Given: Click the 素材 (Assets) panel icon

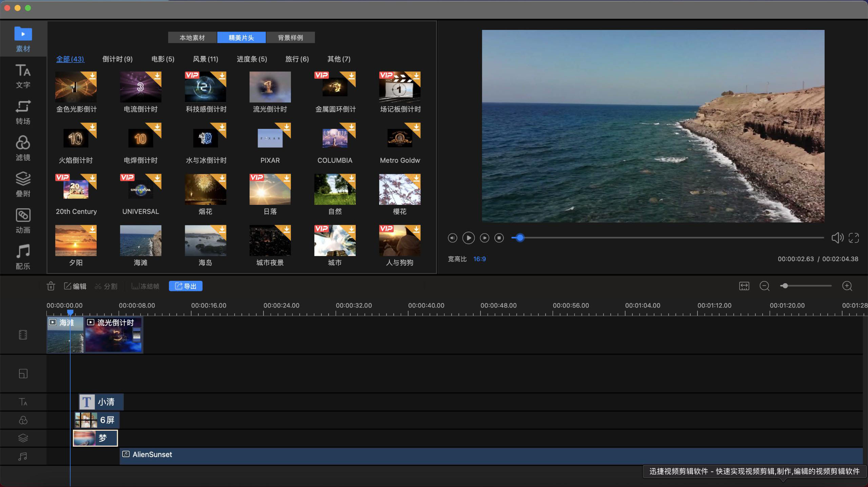Looking at the screenshot, I should (23, 39).
